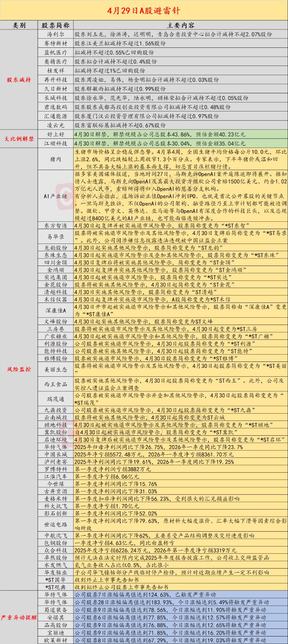Select stock name 龙韵股份
Viewport: 288px width, 644px height.
click(56, 248)
